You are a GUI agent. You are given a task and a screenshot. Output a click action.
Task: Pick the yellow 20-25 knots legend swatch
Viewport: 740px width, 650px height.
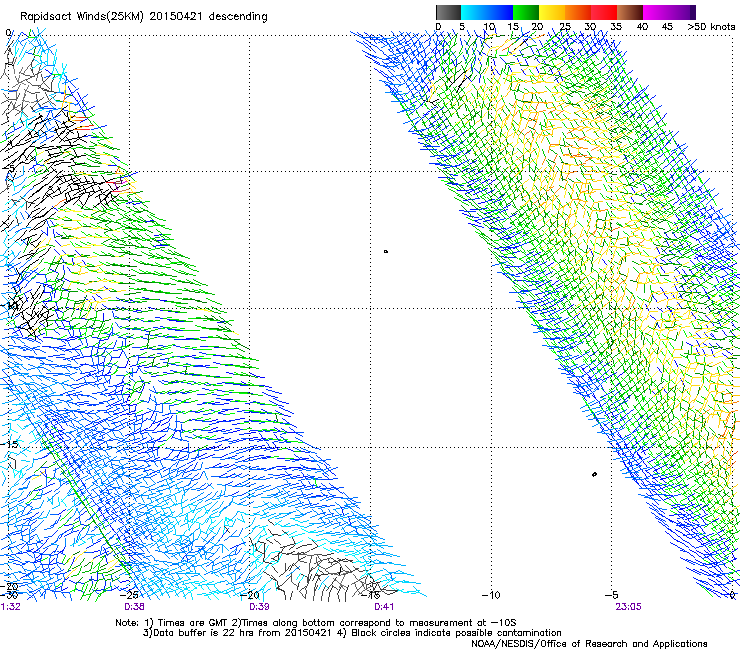tap(552, 12)
